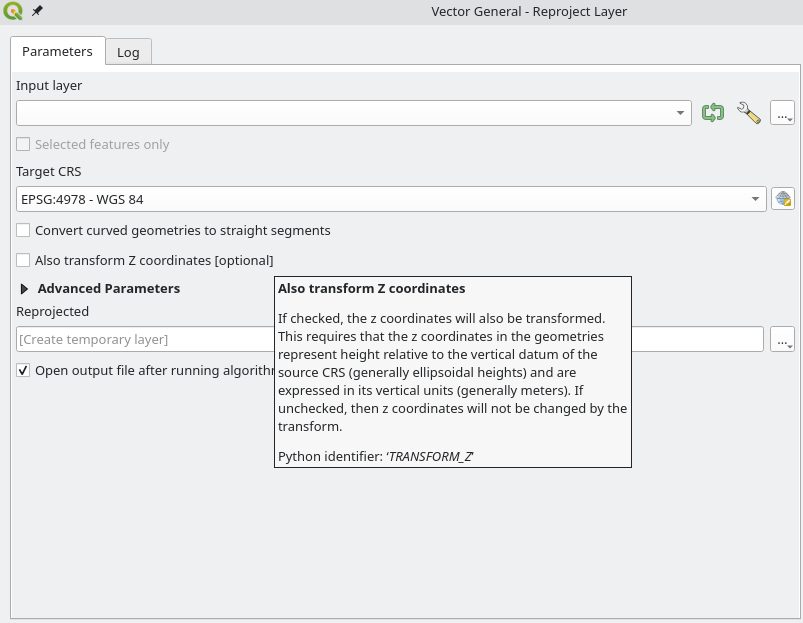Click the Select CRS globe icon
This screenshot has height=623, width=803.
tap(782, 199)
